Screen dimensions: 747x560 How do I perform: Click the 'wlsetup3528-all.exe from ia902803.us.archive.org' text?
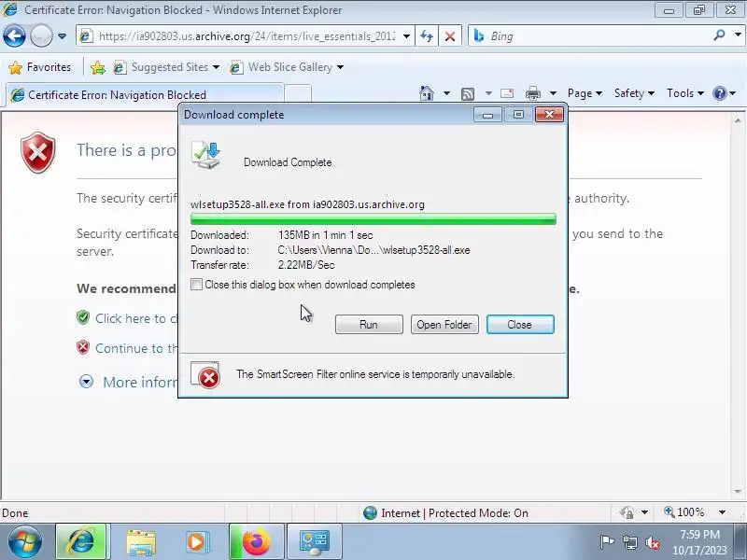(x=307, y=204)
